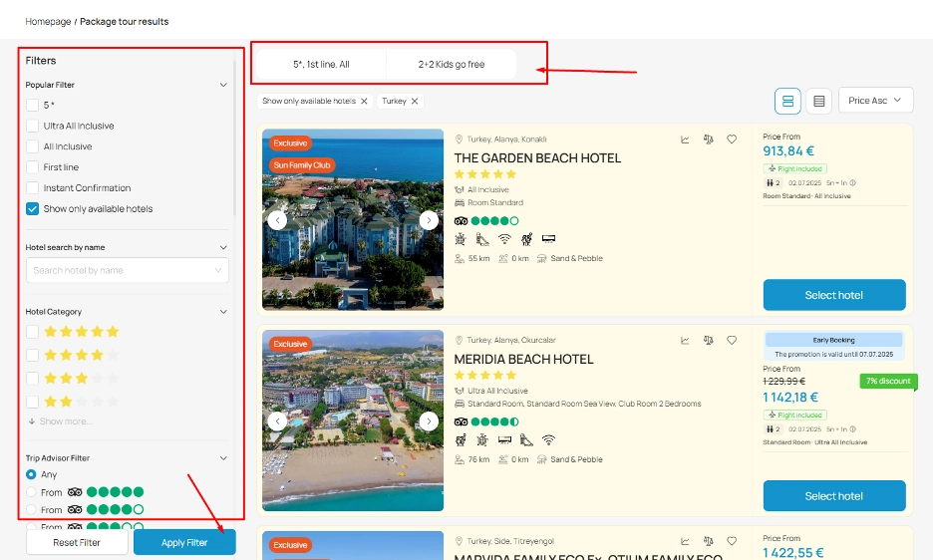Select the Any TripAdvisor rating radio
This screenshot has width=933, height=560.
click(x=31, y=474)
